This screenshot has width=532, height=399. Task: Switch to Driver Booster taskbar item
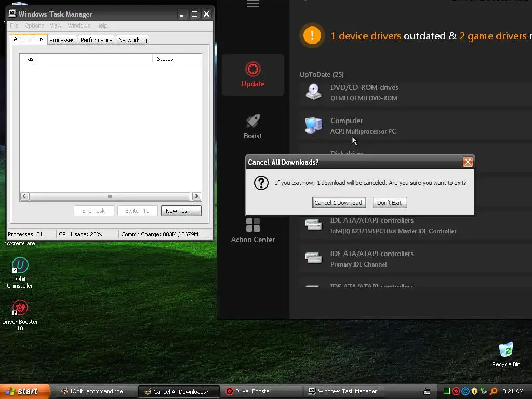click(261, 391)
